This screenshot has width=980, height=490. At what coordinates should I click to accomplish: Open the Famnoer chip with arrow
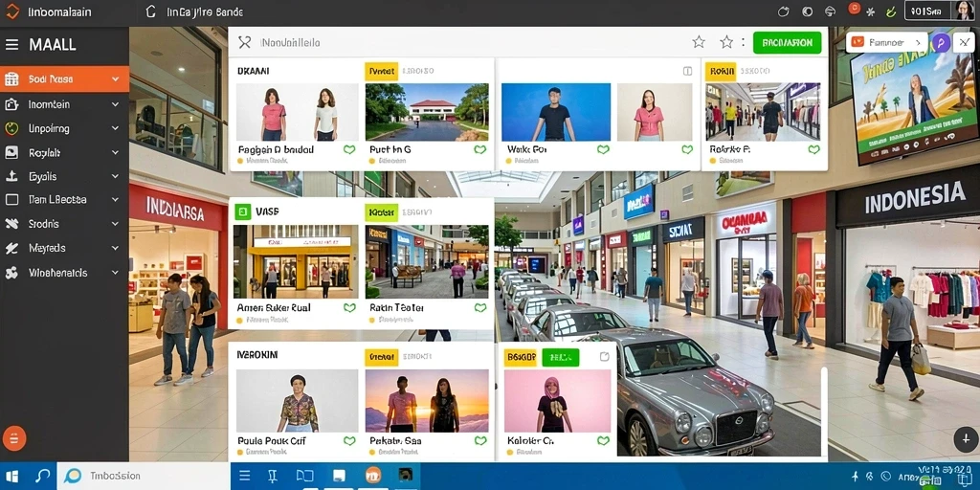point(887,42)
